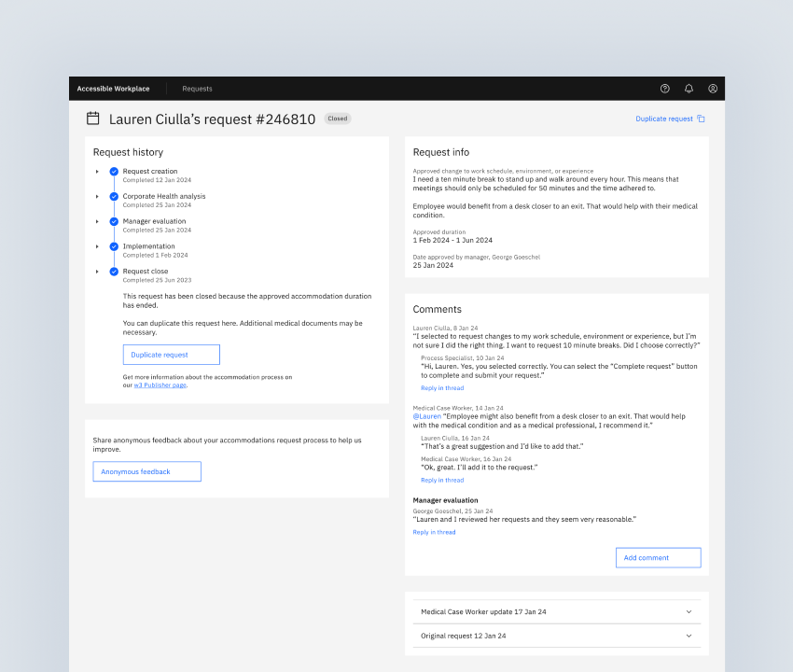Image resolution: width=793 pixels, height=672 pixels.
Task: Open the user profile icon
Action: [713, 88]
